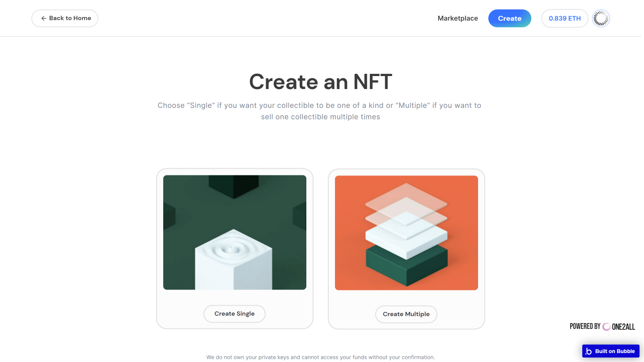Click the Built on Bubble badge
The image size is (644, 362).
pyautogui.click(x=610, y=351)
